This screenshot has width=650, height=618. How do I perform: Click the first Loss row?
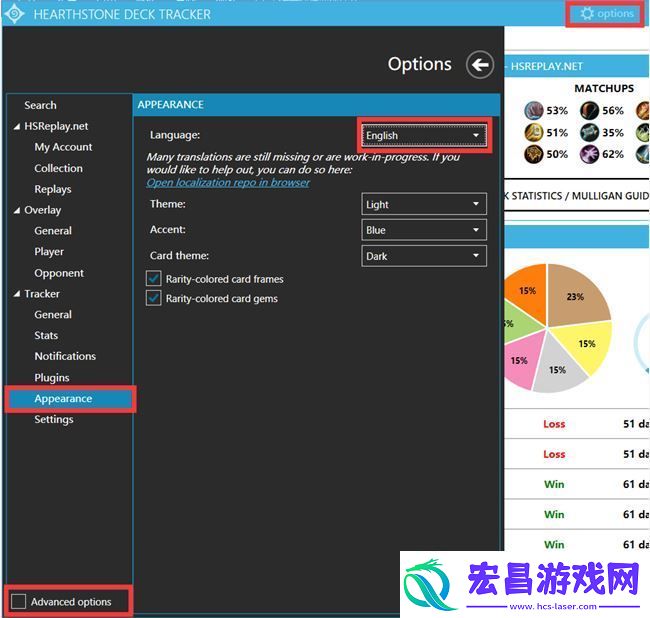coord(577,424)
